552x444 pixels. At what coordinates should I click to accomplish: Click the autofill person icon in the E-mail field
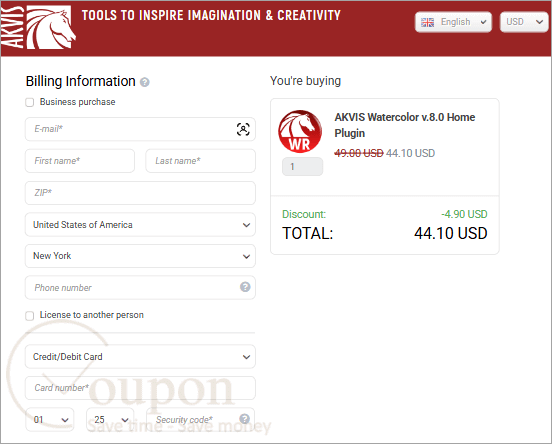(243, 129)
